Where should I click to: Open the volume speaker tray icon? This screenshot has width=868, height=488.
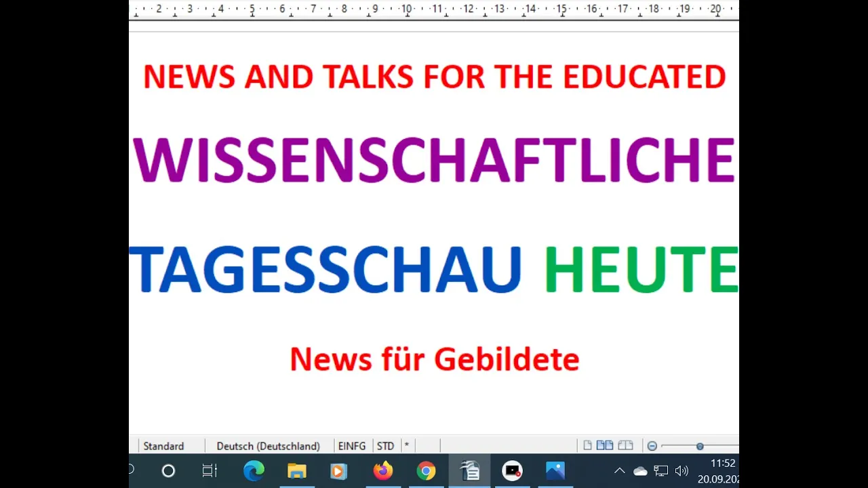(682, 470)
